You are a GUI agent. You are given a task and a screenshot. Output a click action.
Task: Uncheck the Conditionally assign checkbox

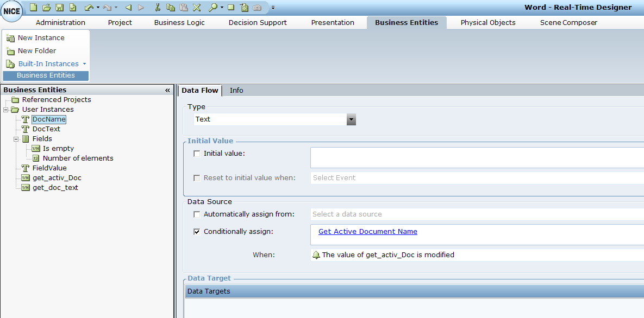point(197,232)
